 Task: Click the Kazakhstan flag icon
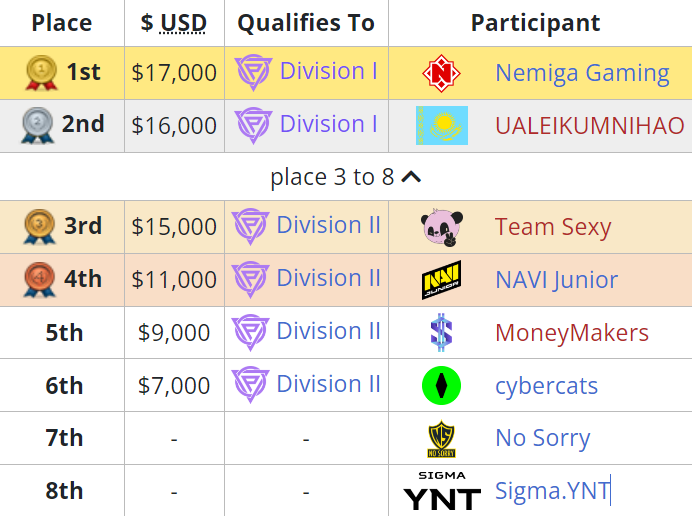[442, 125]
